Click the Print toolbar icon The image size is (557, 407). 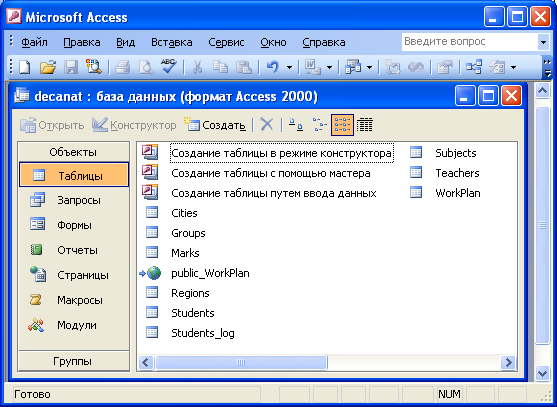tap(123, 67)
